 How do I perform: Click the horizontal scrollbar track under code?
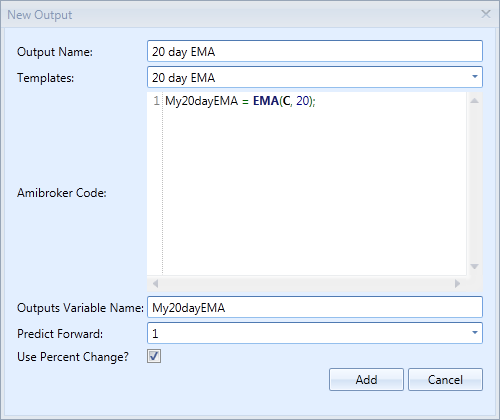pos(306,284)
